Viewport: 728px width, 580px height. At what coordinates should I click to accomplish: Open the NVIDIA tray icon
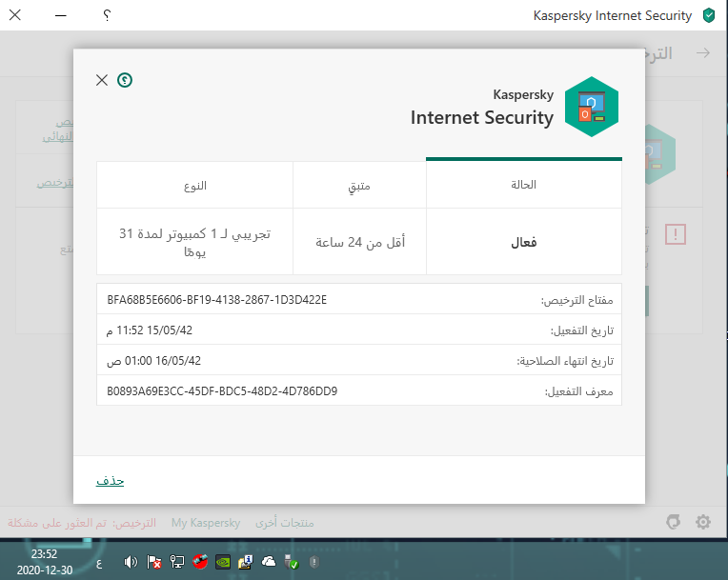[223, 562]
